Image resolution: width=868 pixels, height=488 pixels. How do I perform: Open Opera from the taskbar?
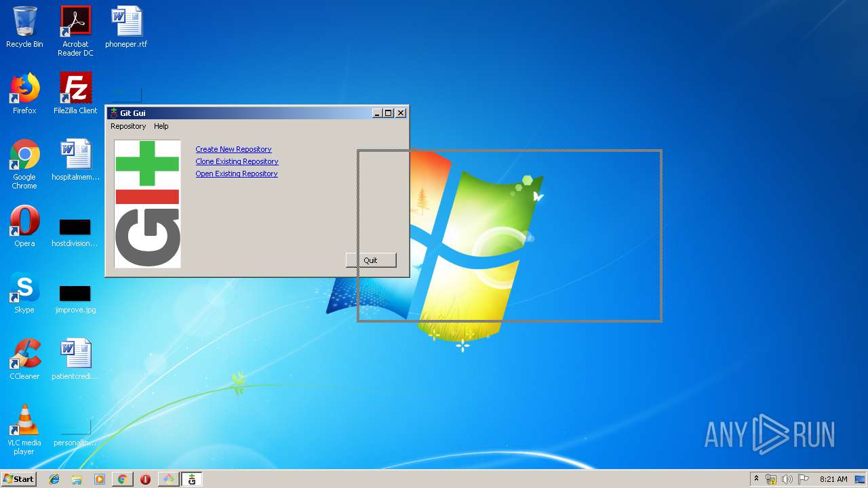click(x=145, y=479)
